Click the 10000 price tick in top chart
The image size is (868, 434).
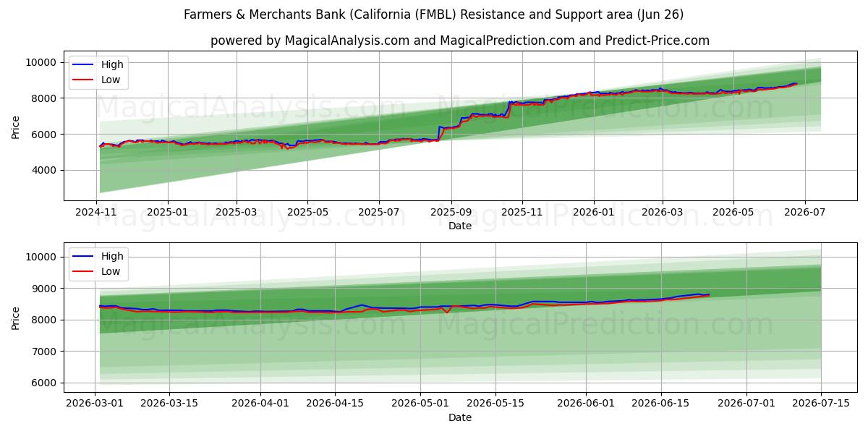(x=42, y=62)
